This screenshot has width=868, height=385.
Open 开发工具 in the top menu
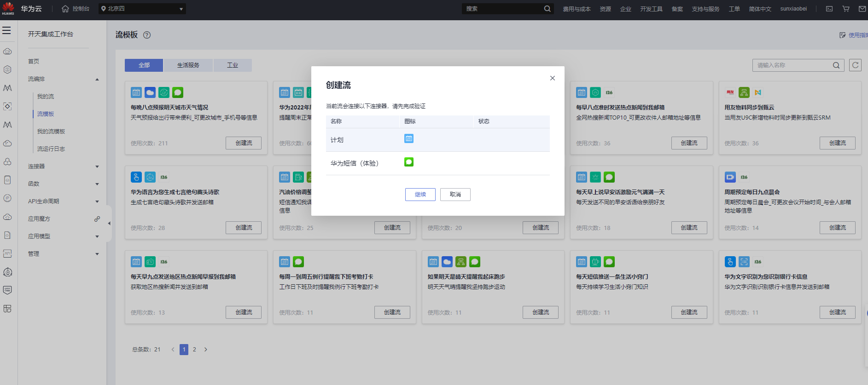(651, 9)
